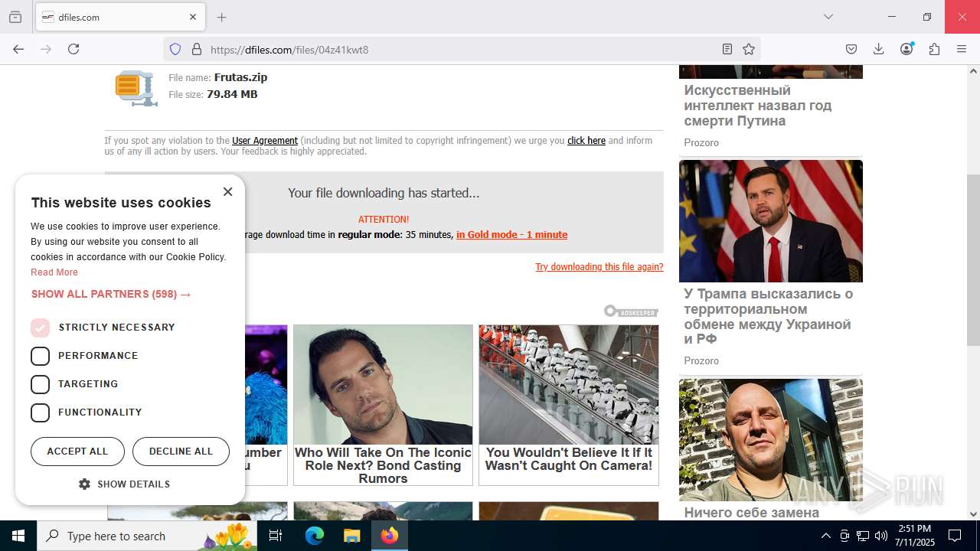The width and height of the screenshot is (980, 551).
Task: Switch to Firefox on the taskbar
Action: 389,536
